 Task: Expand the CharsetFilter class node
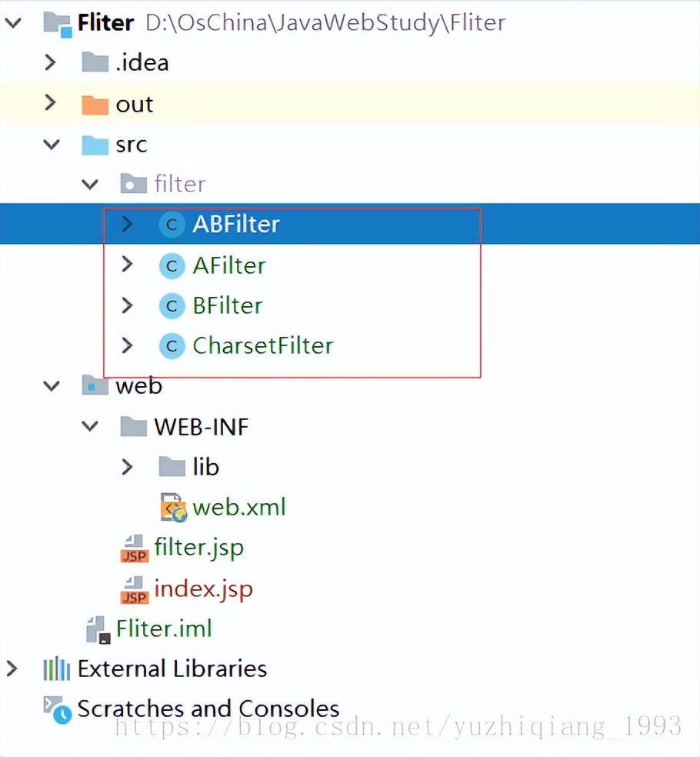pyautogui.click(x=128, y=345)
